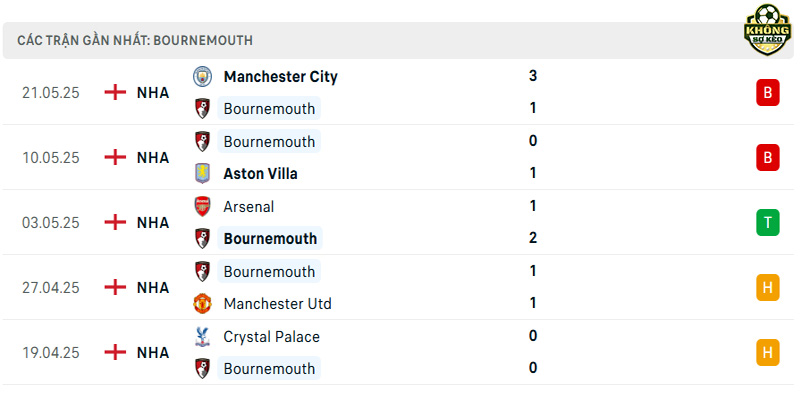Select Các Trận Gần Nhất: Bournemouth header

pyautogui.click(x=135, y=40)
